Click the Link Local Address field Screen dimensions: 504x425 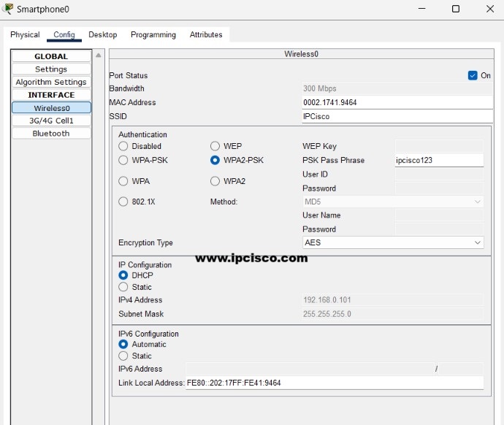click(335, 383)
